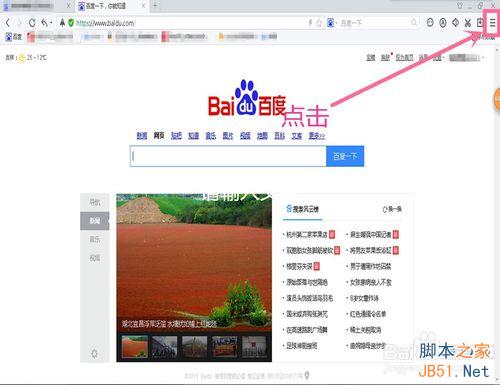Viewport: 500px width, 385px height.
Task: Go forward using the browser forward arrow
Action: pyautogui.click(x=19, y=23)
